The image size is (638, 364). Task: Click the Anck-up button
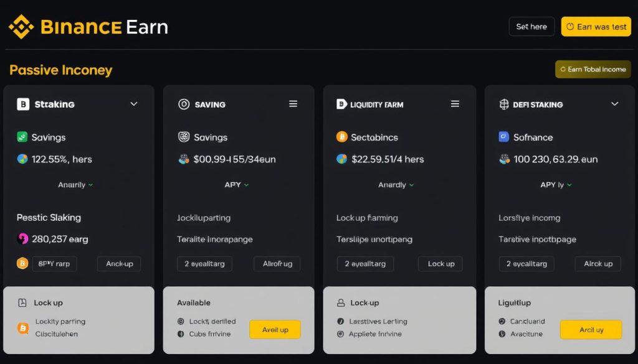(119, 264)
